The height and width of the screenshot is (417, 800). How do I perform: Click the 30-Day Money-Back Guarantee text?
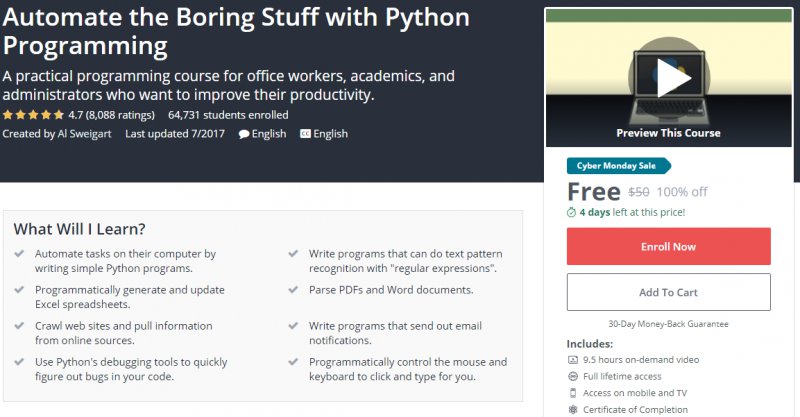pyautogui.click(x=668, y=324)
